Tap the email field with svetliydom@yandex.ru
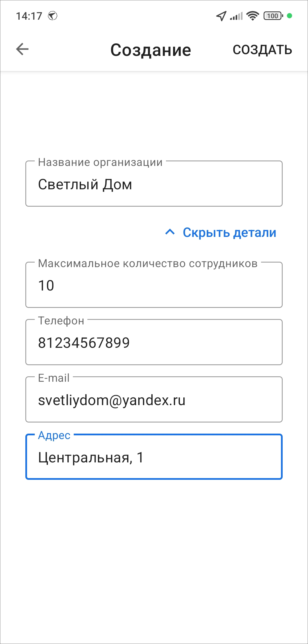The height and width of the screenshot is (644, 308). point(154,400)
